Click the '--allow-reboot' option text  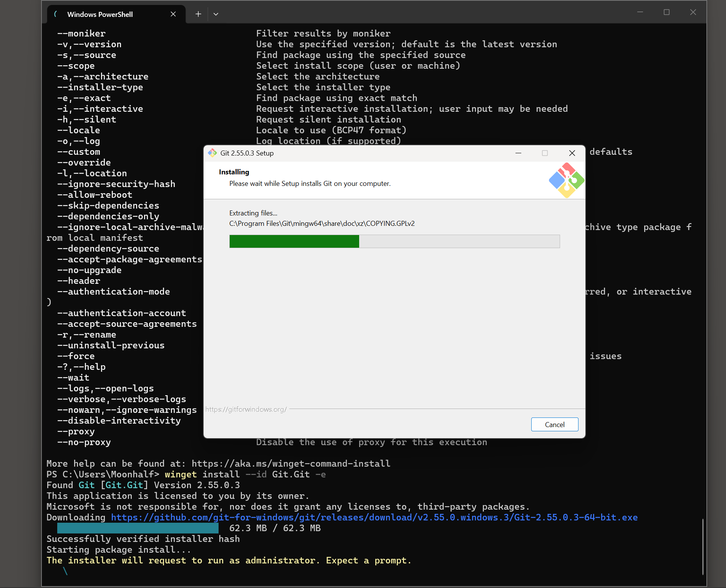95,195
